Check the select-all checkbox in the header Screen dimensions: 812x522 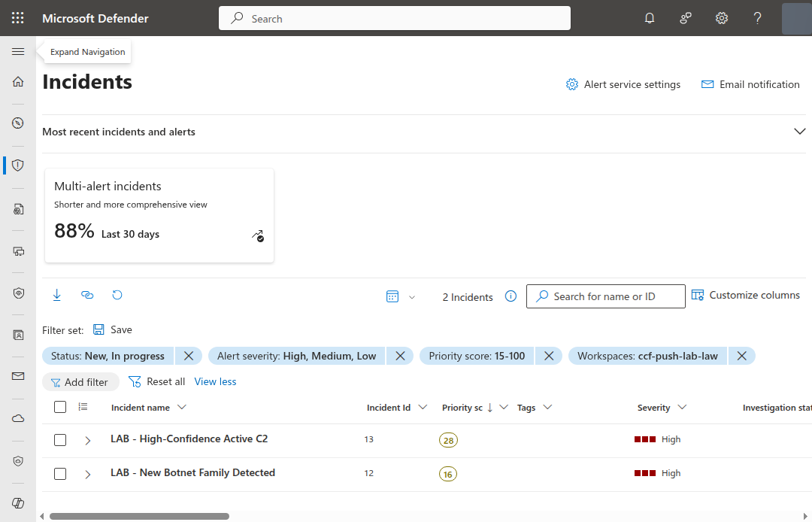[60, 406]
